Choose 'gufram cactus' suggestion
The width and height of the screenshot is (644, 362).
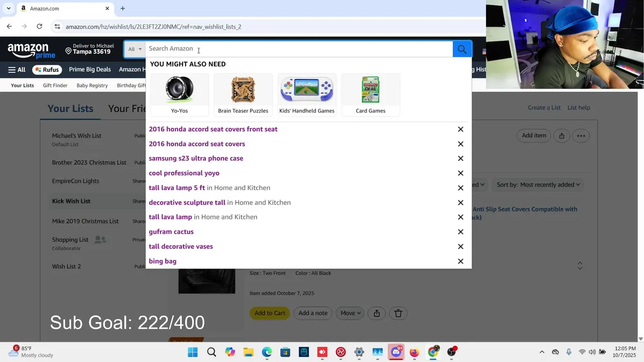(x=171, y=232)
